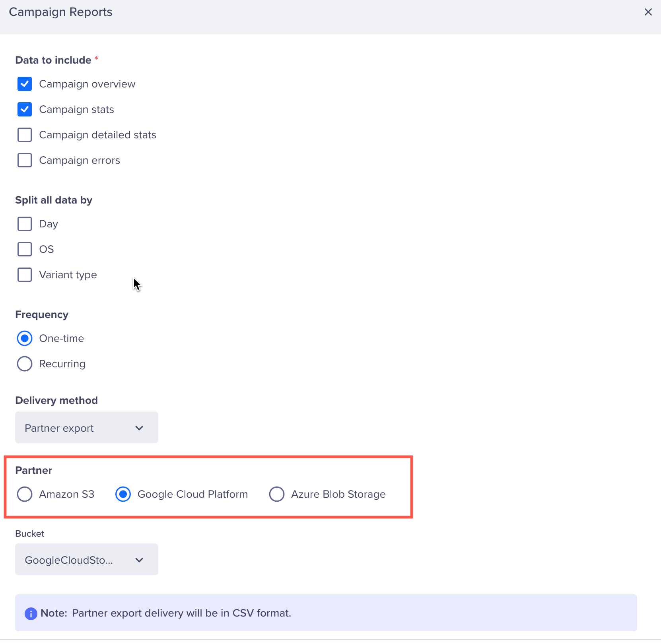The height and width of the screenshot is (644, 661).
Task: Choose Amazon S3 as the partner
Action: point(24,494)
